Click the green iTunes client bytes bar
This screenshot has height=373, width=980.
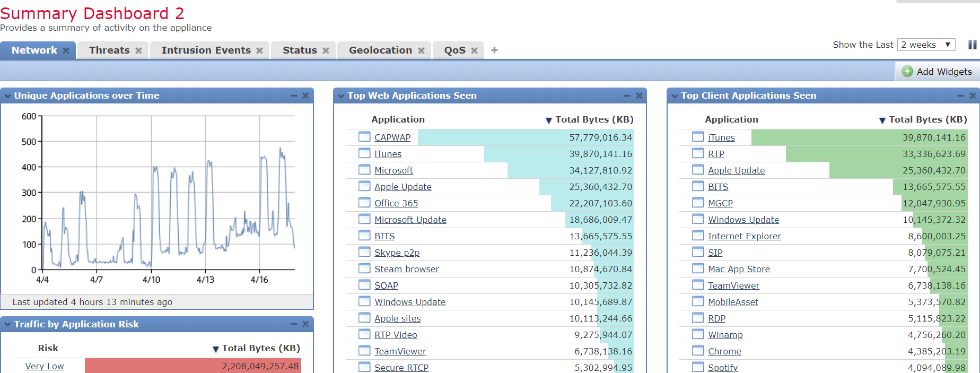pos(859,137)
